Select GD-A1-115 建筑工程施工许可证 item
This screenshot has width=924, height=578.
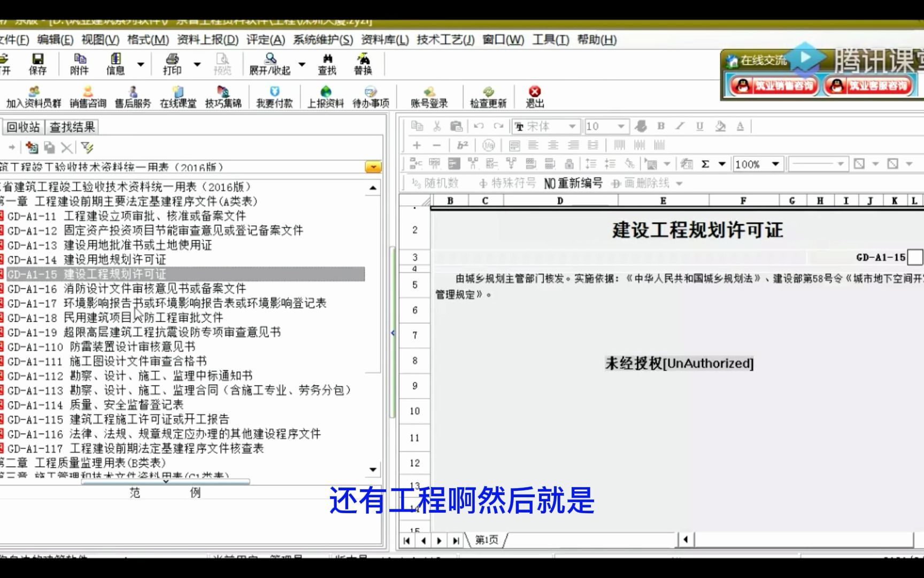click(x=118, y=419)
